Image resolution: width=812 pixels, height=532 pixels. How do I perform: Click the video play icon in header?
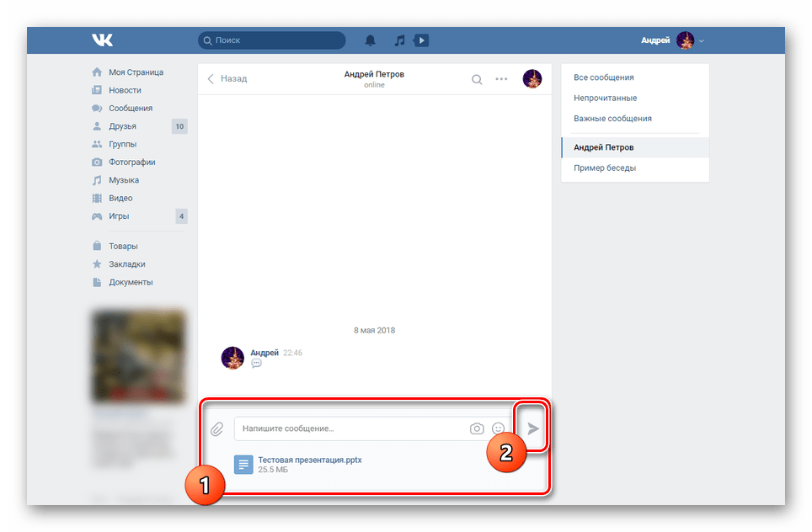click(x=421, y=40)
